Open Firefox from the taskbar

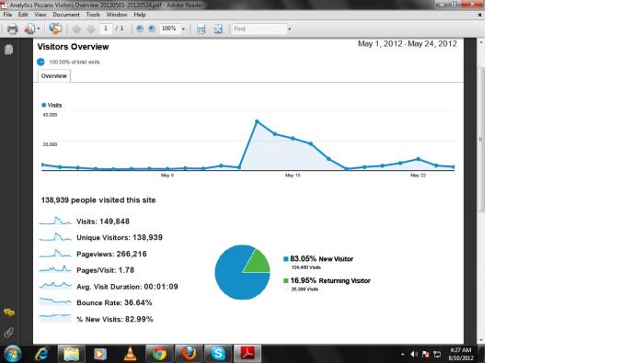click(189, 353)
